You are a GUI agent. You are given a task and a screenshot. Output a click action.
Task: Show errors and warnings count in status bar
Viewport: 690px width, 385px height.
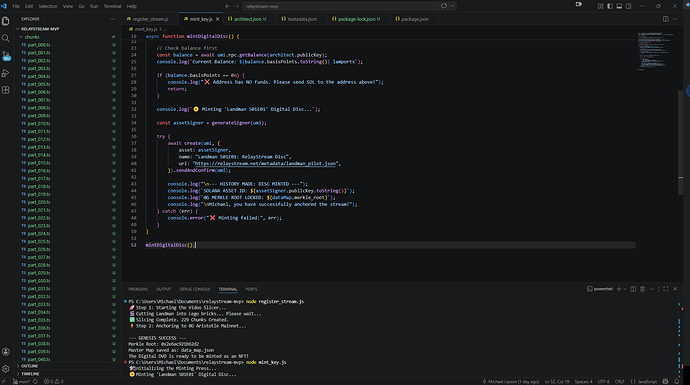tap(54, 381)
